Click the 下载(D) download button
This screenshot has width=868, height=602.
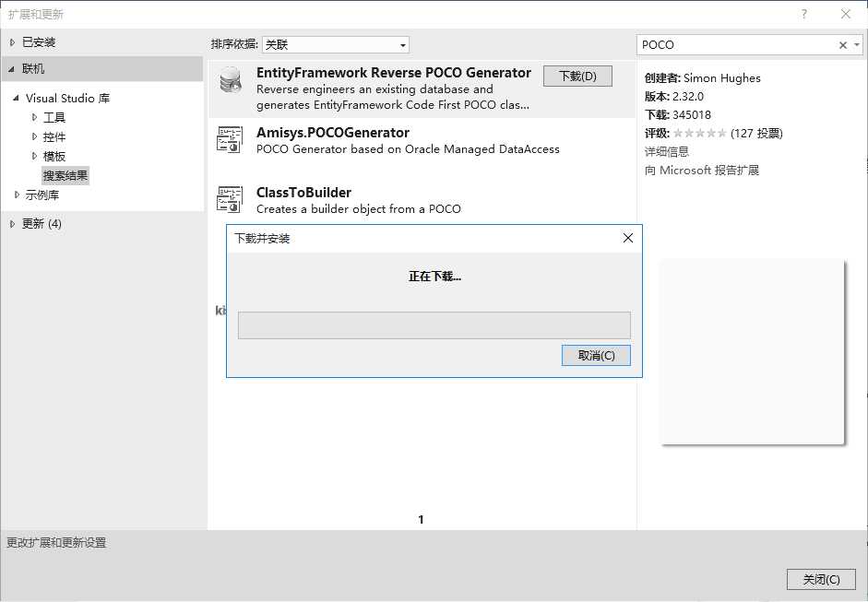tap(577, 76)
